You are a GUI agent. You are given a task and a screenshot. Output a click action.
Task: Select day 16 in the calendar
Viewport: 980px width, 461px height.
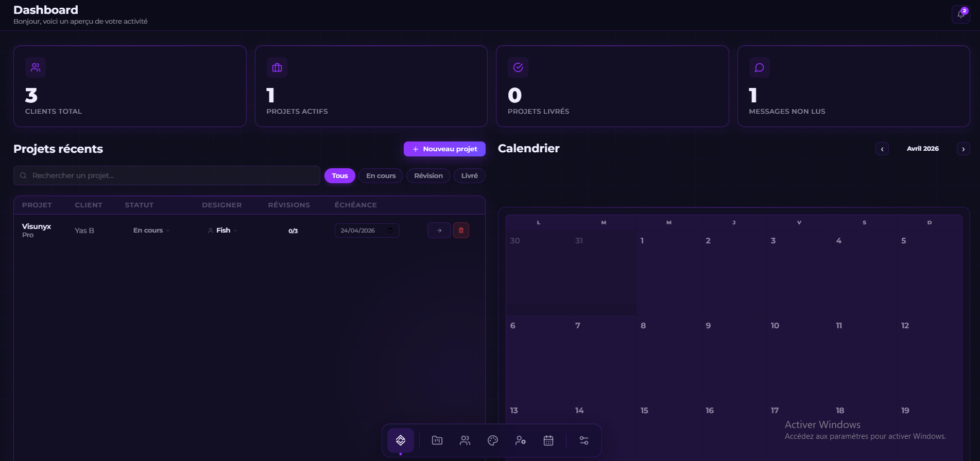734,431
